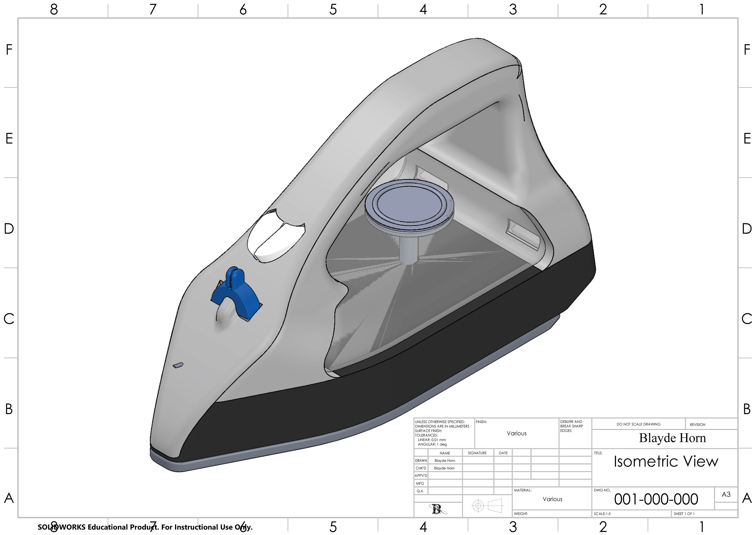Viewport: 756px width, 535px height.
Task: Click the 'SHEET 1 OF 1' label
Action: tap(684, 514)
